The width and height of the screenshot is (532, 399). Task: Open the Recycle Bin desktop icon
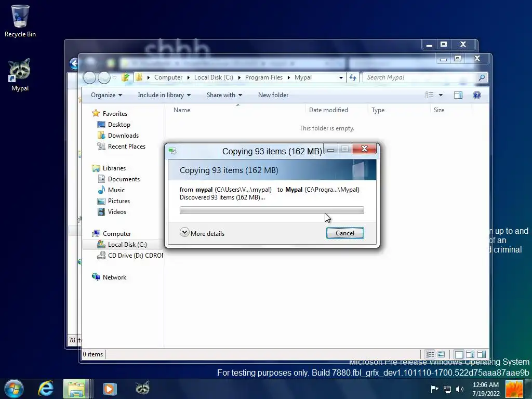click(x=20, y=21)
